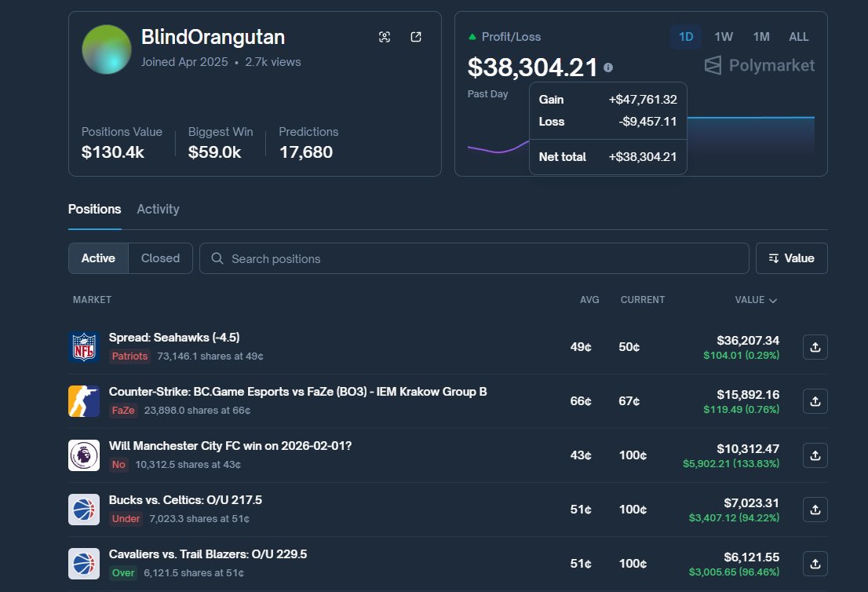
Task: Click the $5,902.21 (133.83%) profit text
Action: click(x=731, y=463)
